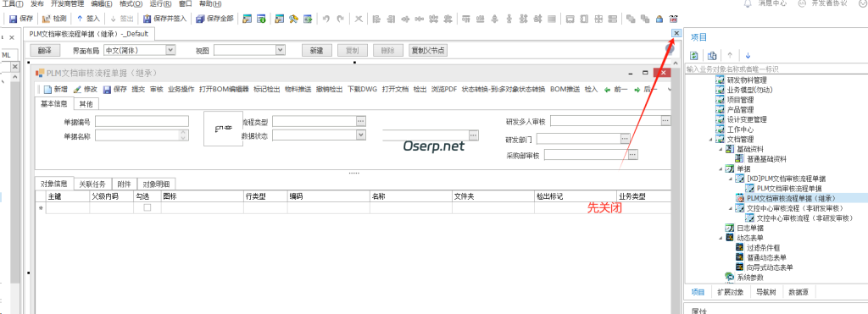Click the 签入 check-in arrow button
Viewport: 868px width, 314px height.
(x=88, y=19)
